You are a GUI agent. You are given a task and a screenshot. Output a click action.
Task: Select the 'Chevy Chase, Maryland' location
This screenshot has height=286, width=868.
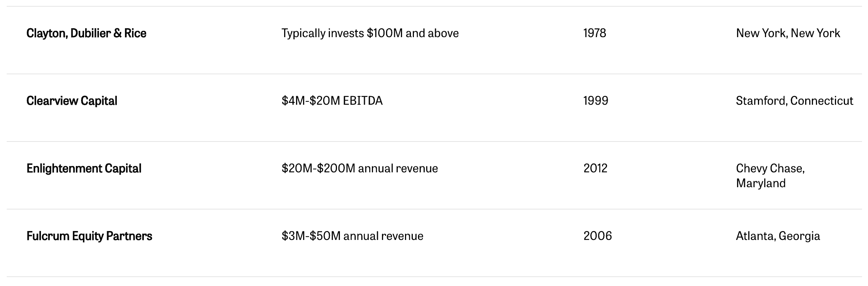point(770,176)
